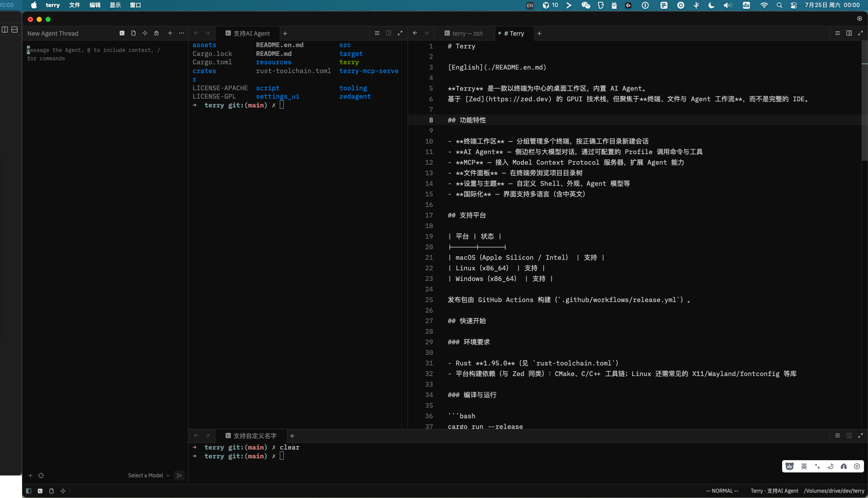
Task: Toggle left sidebar in status bar
Action: 29,491
